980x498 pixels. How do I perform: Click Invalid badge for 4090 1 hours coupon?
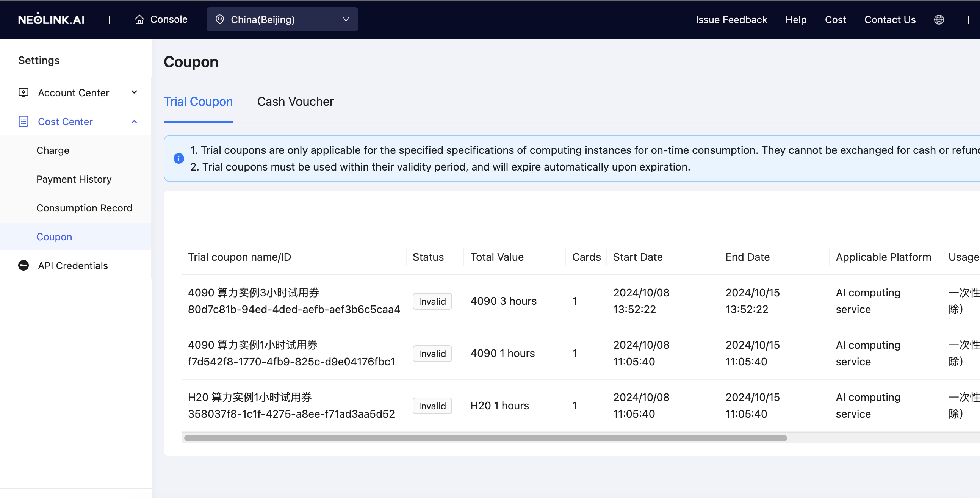point(432,354)
